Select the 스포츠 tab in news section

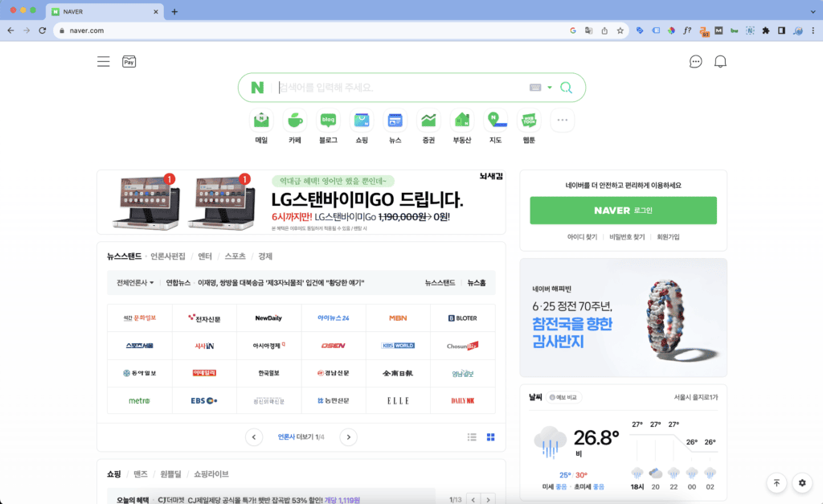[x=235, y=256]
